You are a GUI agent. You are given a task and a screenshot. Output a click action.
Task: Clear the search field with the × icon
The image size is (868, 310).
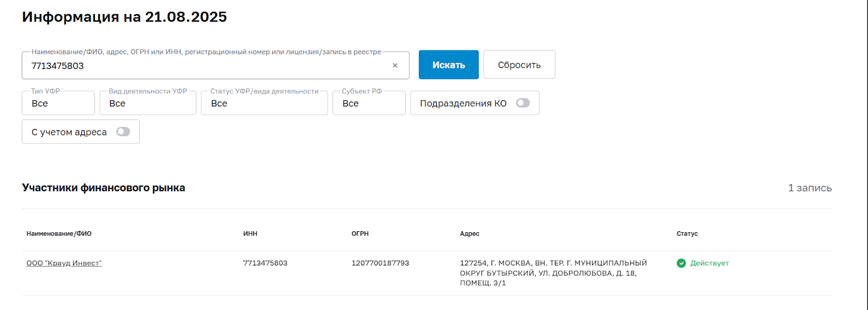click(x=395, y=66)
